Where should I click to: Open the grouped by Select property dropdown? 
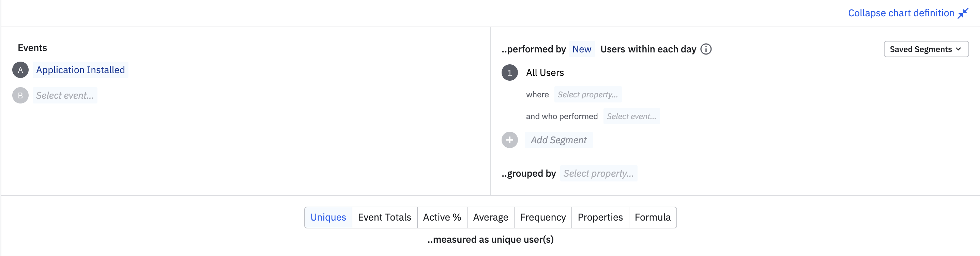click(x=598, y=173)
